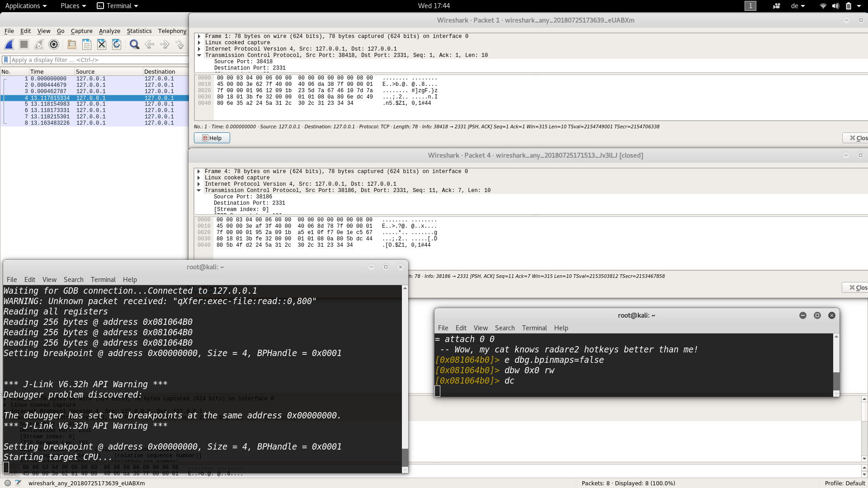Find a packet using the magnifying glass
Screen dimensions: 868x488
[x=134, y=44]
